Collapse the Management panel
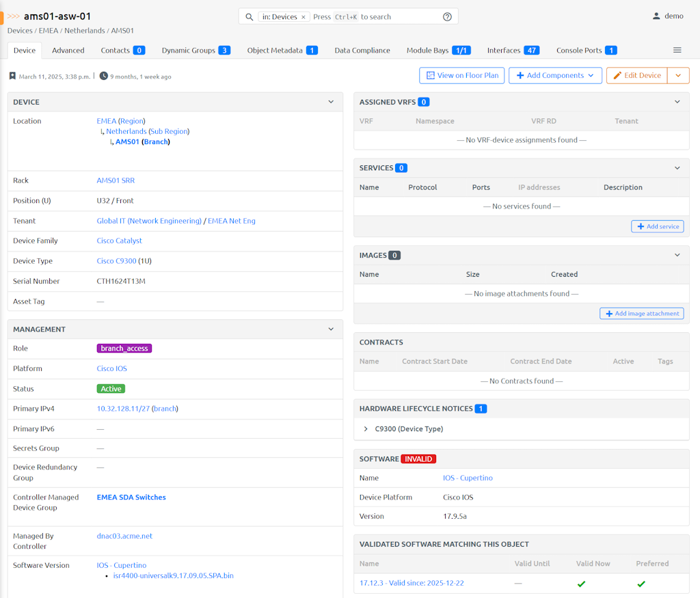This screenshot has height=598, width=700. [x=331, y=329]
